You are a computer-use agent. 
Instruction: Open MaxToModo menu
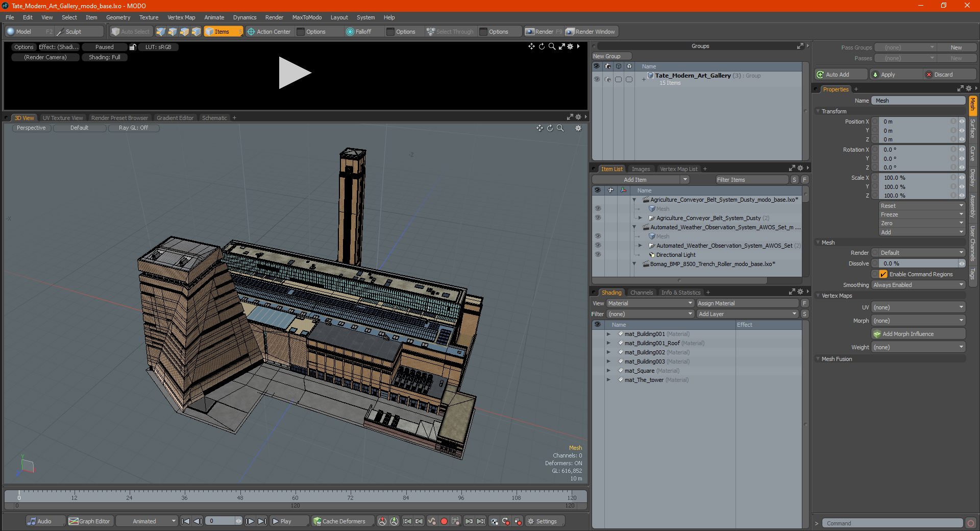point(307,17)
